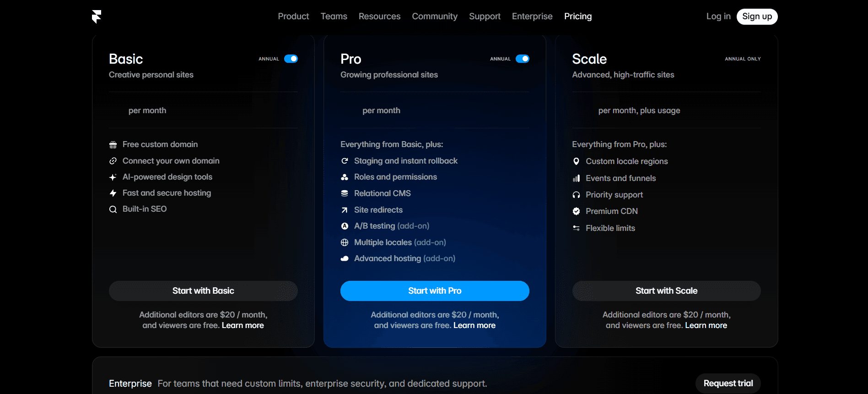Click the globe icon beside Multiple locales

[x=345, y=242]
